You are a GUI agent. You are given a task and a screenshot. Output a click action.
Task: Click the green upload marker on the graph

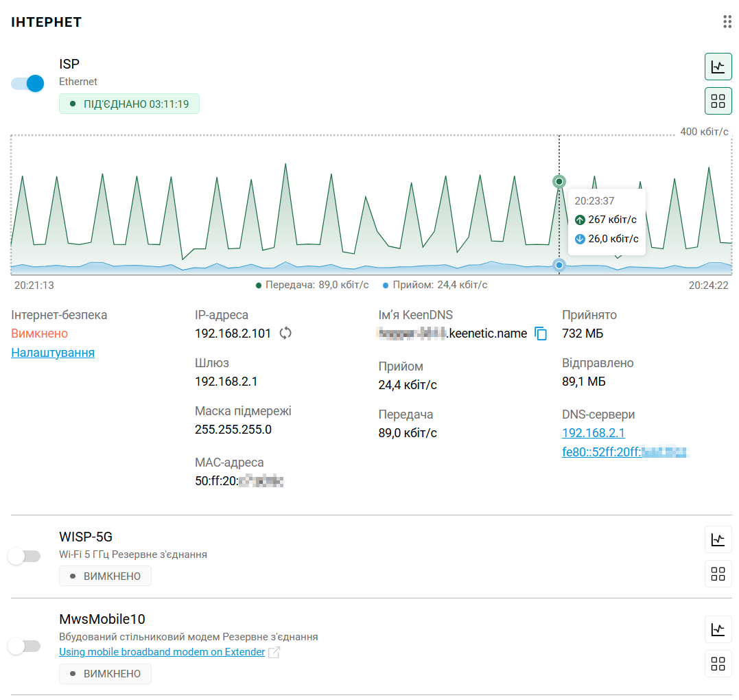point(559,182)
